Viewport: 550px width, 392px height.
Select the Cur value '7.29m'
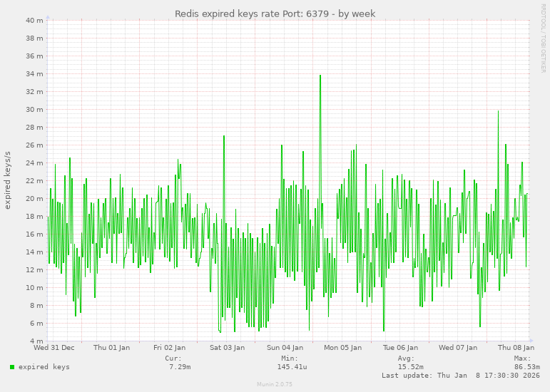tap(180, 367)
